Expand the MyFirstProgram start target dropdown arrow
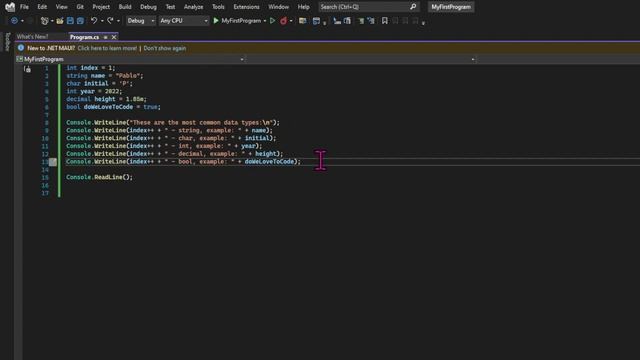 pos(265,21)
